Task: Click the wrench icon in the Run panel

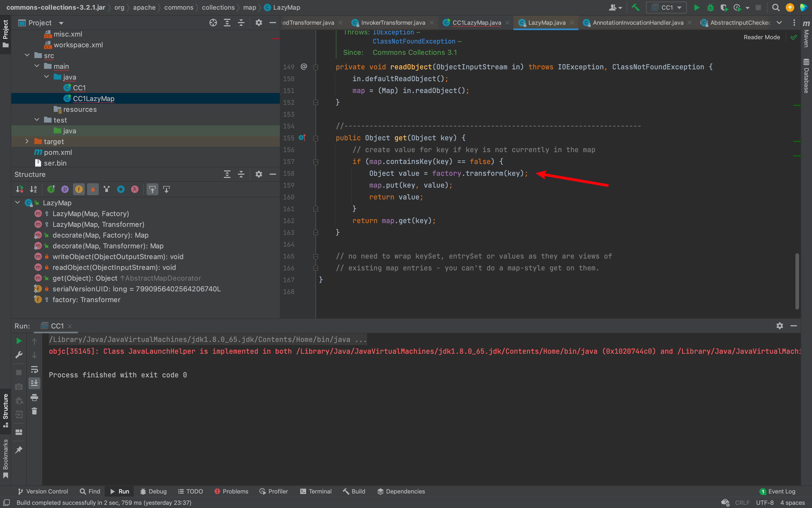Action: [19, 355]
